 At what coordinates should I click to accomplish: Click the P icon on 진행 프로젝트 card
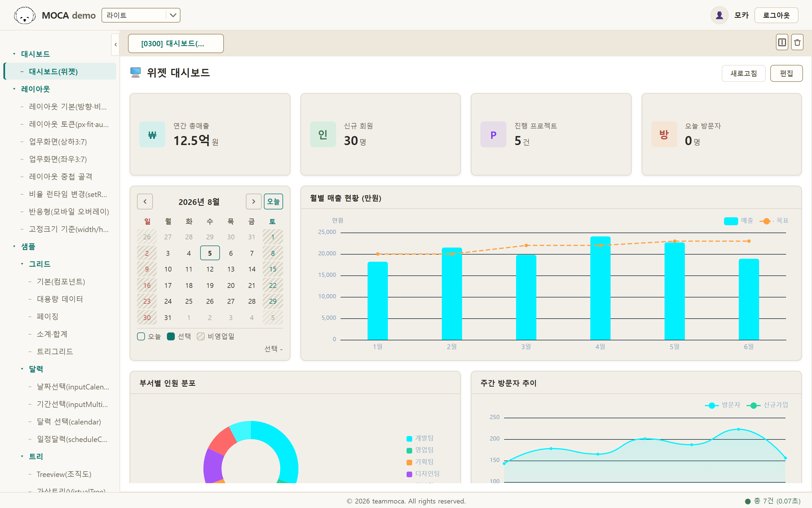click(x=493, y=134)
